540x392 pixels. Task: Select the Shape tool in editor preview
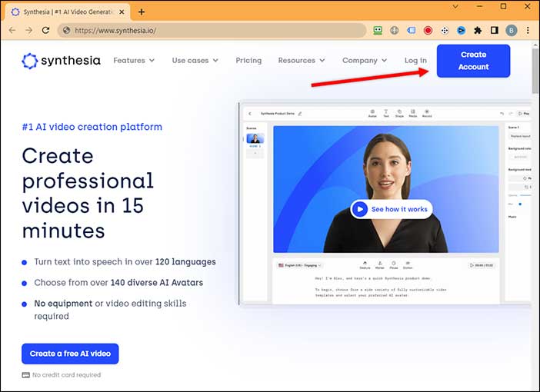[399, 114]
